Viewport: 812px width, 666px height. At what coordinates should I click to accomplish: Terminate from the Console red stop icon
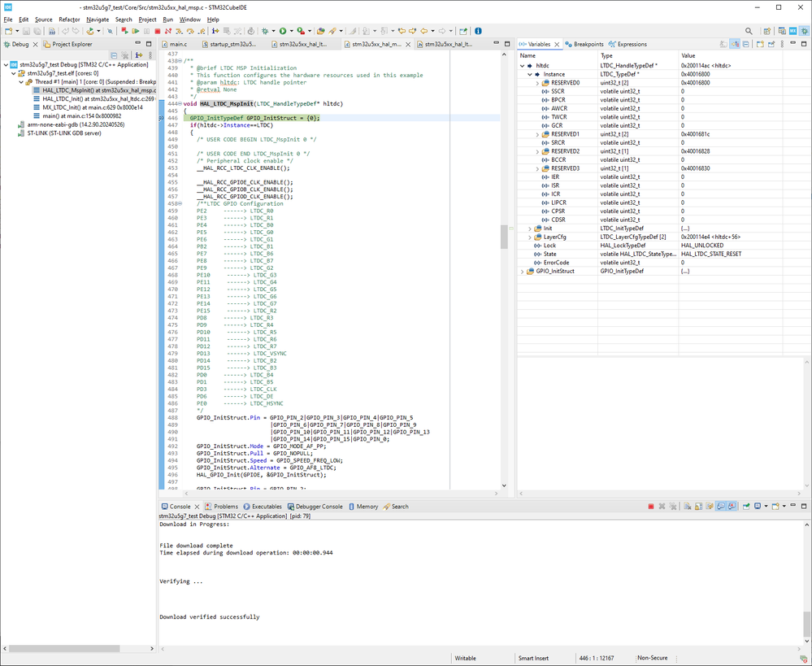[651, 506]
